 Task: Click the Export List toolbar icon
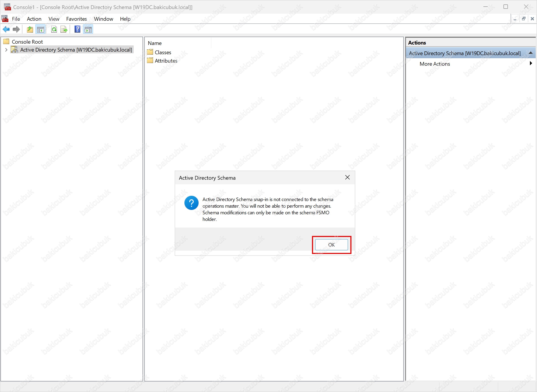(64, 29)
